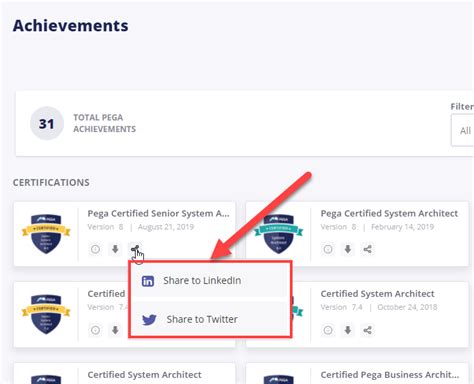Click the October 24, 2018 date text
The width and height of the screenshot is (474, 384).
pos(407,307)
